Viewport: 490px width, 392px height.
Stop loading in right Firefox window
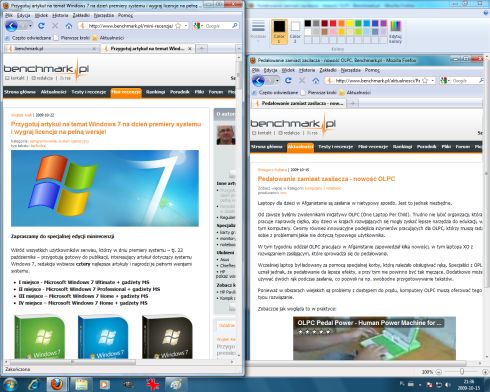click(x=302, y=80)
